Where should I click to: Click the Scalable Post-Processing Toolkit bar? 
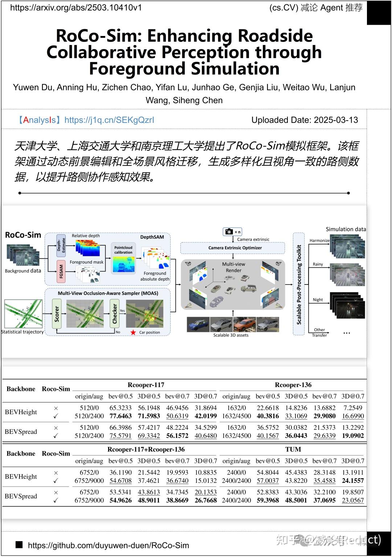coord(299,283)
